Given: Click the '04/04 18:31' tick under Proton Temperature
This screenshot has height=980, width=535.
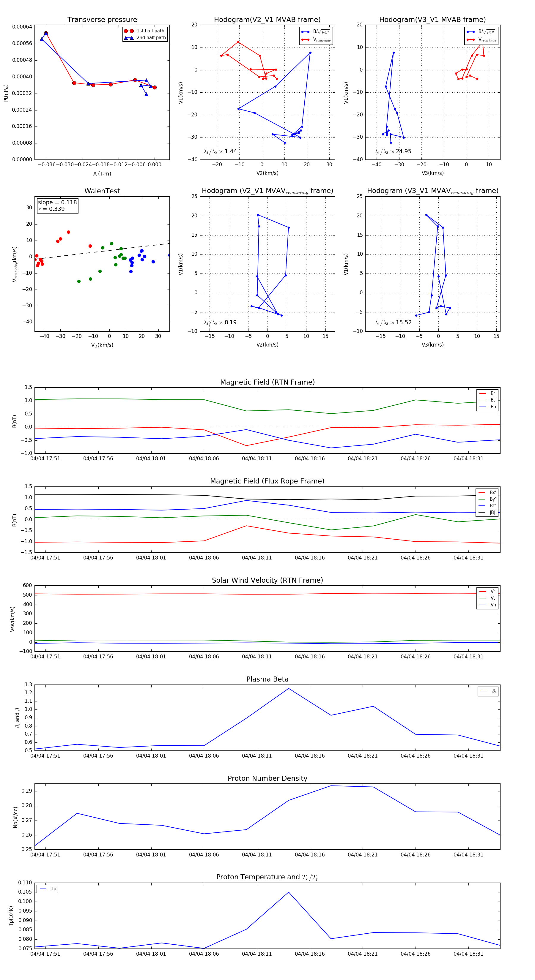Looking at the screenshot, I should point(468,954).
